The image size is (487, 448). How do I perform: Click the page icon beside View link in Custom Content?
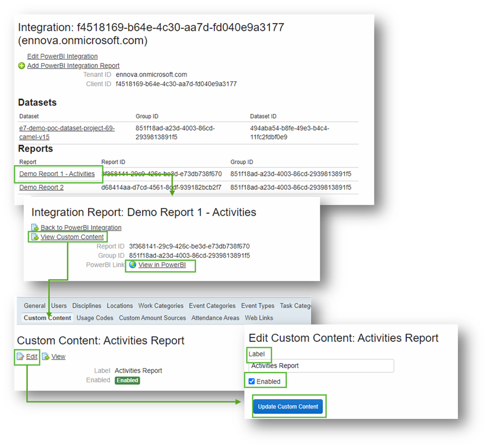tap(46, 357)
